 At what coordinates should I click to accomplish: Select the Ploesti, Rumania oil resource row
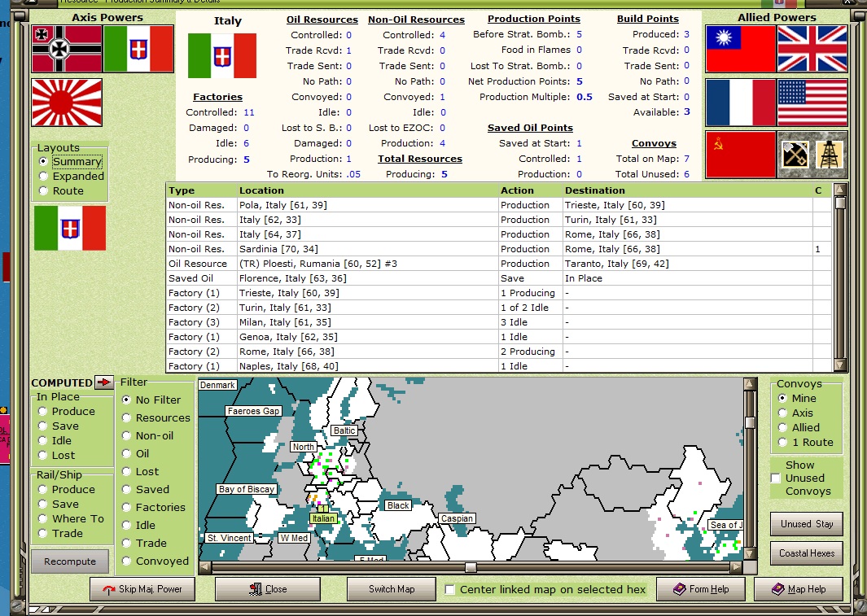(x=498, y=264)
